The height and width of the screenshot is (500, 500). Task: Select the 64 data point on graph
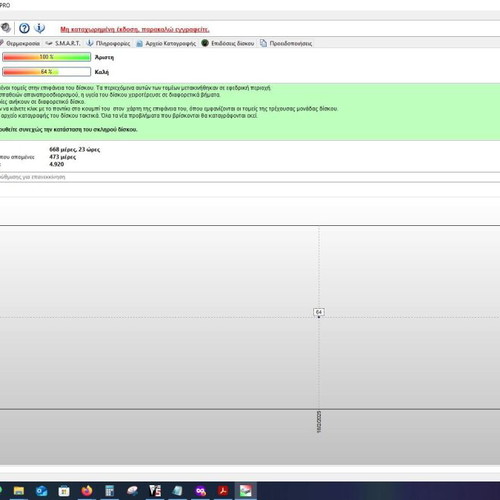(x=319, y=317)
